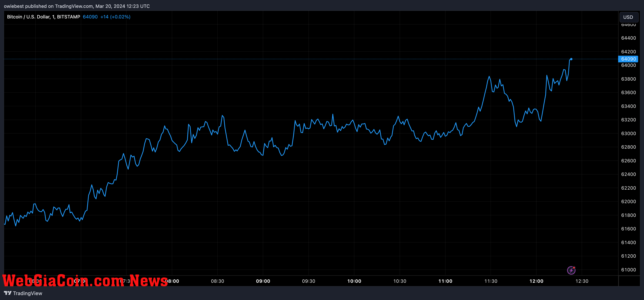Viewport: 644px width, 300px height.
Task: Click the 09:30 time axis label
Action: coord(308,281)
